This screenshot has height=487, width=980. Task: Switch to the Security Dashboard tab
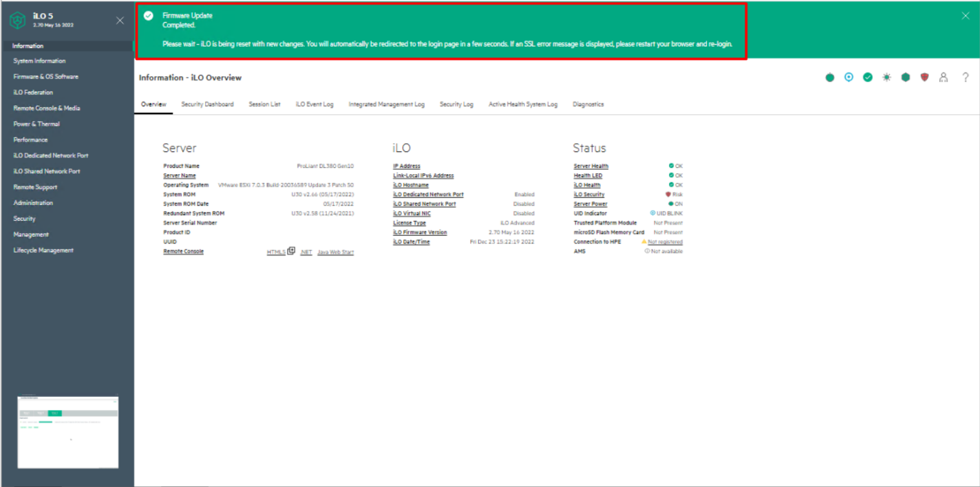pos(207,105)
